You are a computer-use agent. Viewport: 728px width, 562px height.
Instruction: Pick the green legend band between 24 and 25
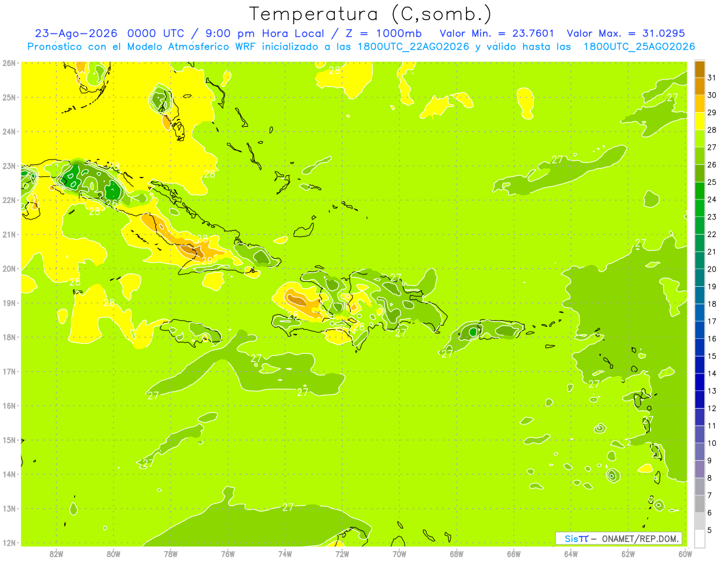(699, 190)
